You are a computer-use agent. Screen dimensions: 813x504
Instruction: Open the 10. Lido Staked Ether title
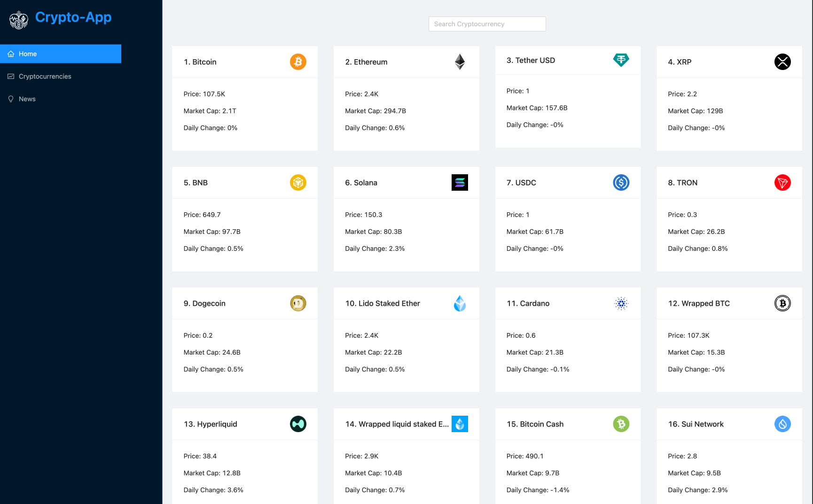tap(383, 303)
